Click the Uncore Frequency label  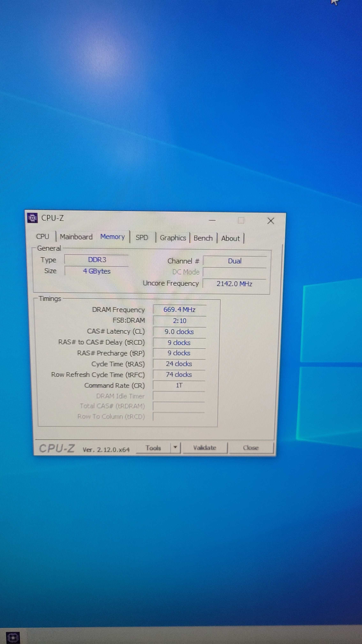pos(171,283)
